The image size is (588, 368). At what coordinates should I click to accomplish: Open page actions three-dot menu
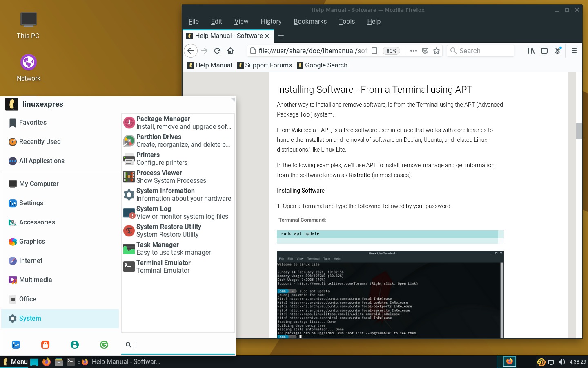pos(414,51)
